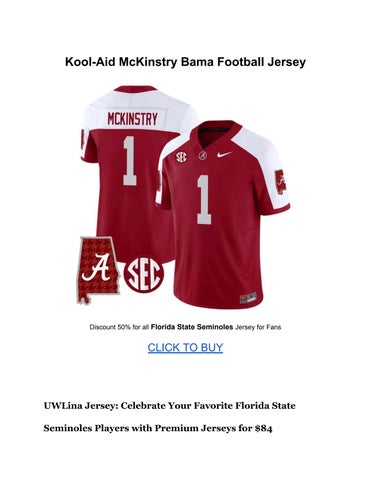Click the UWLina Jersey heading line
Viewport: 371px width, 480px height.
coord(170,406)
